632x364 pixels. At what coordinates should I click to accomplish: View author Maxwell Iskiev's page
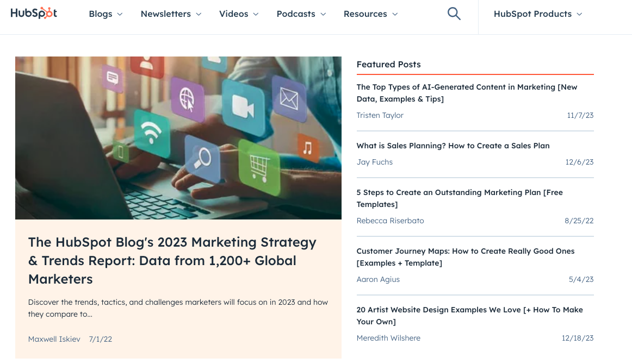(54, 339)
